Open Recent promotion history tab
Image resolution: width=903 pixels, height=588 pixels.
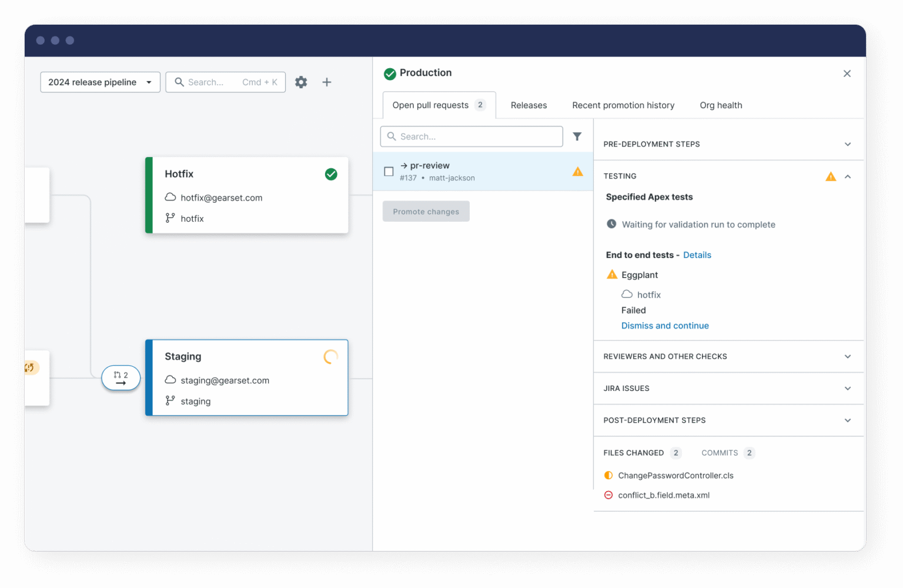coord(623,105)
